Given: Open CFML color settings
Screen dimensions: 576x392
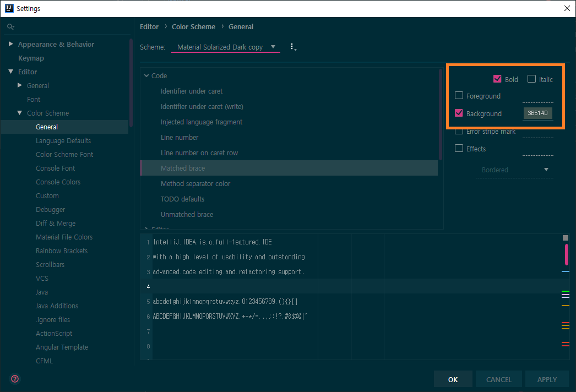Looking at the screenshot, I should click(x=44, y=361).
